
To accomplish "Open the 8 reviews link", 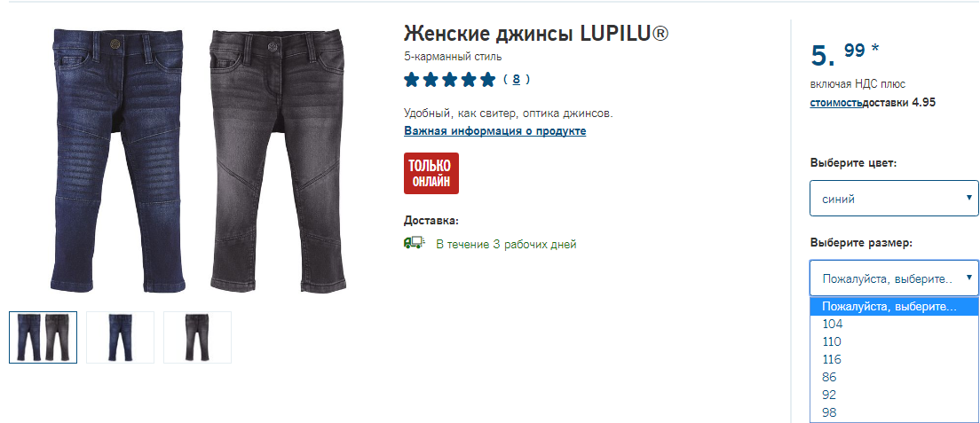I will click(517, 79).
